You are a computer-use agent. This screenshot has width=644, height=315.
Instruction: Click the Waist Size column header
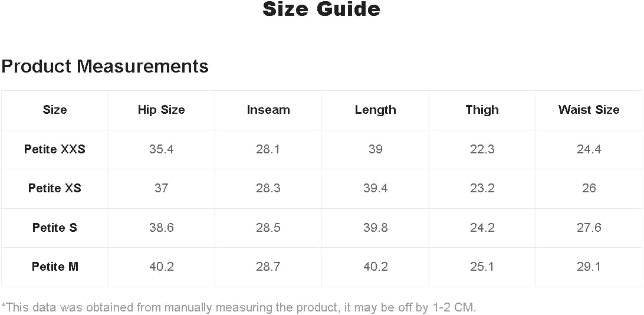click(589, 110)
